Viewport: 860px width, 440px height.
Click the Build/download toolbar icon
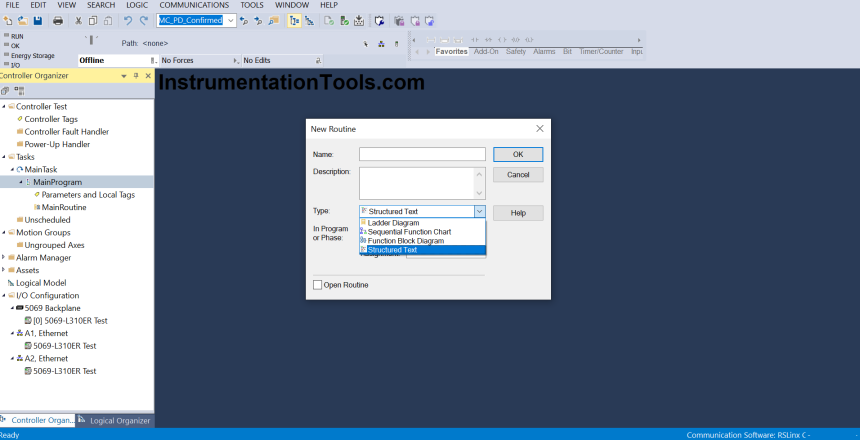pos(359,21)
